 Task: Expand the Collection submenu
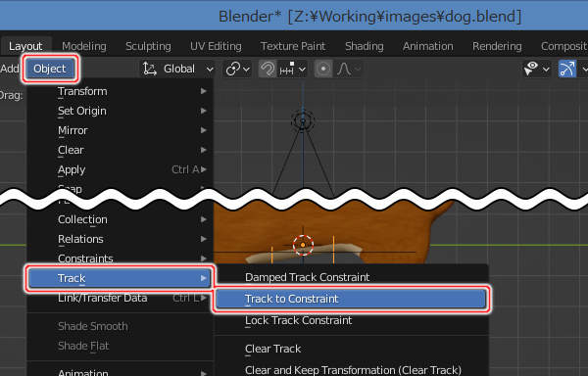click(120, 219)
